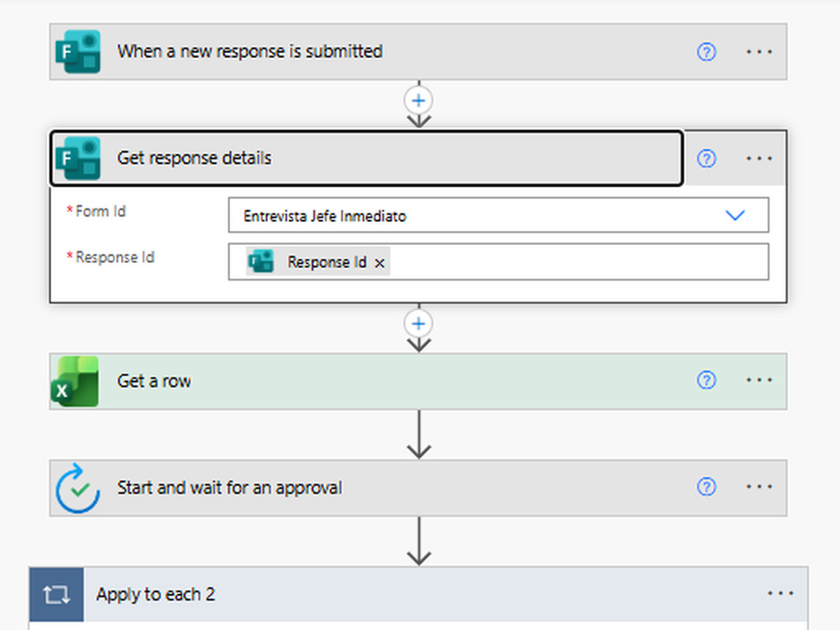Click the Forms icon on Get response details
Screen dimensions: 840x630
(77, 158)
